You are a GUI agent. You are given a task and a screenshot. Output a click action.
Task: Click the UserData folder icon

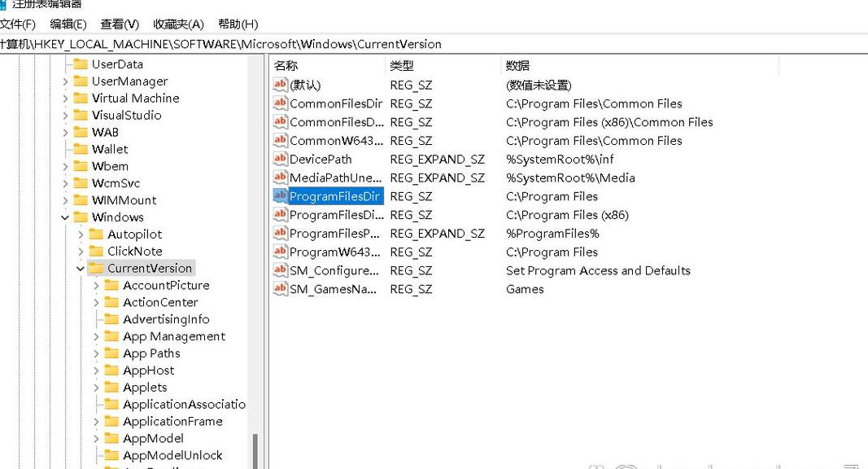coord(81,64)
